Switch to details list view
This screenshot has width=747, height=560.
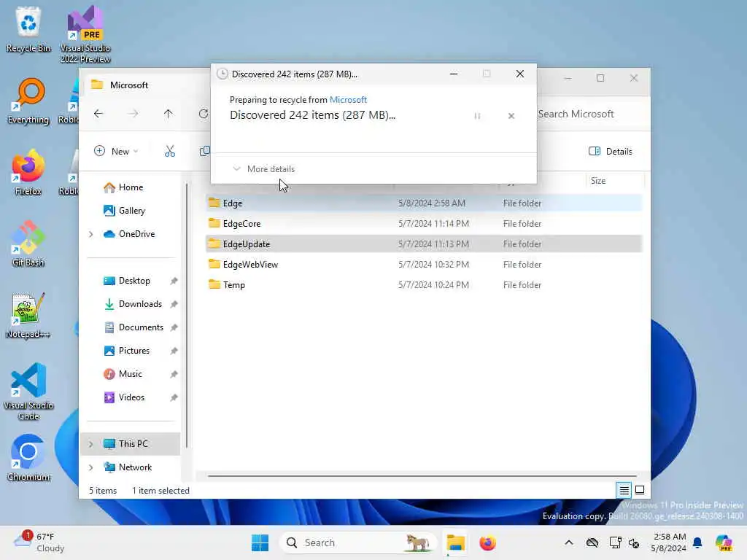pos(624,490)
